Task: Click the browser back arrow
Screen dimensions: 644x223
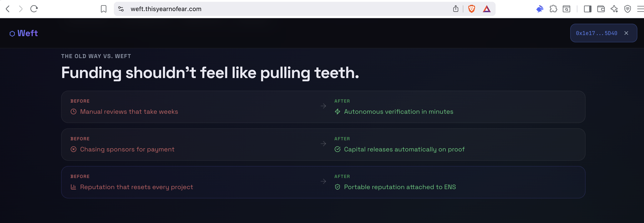Action: pyautogui.click(x=8, y=9)
